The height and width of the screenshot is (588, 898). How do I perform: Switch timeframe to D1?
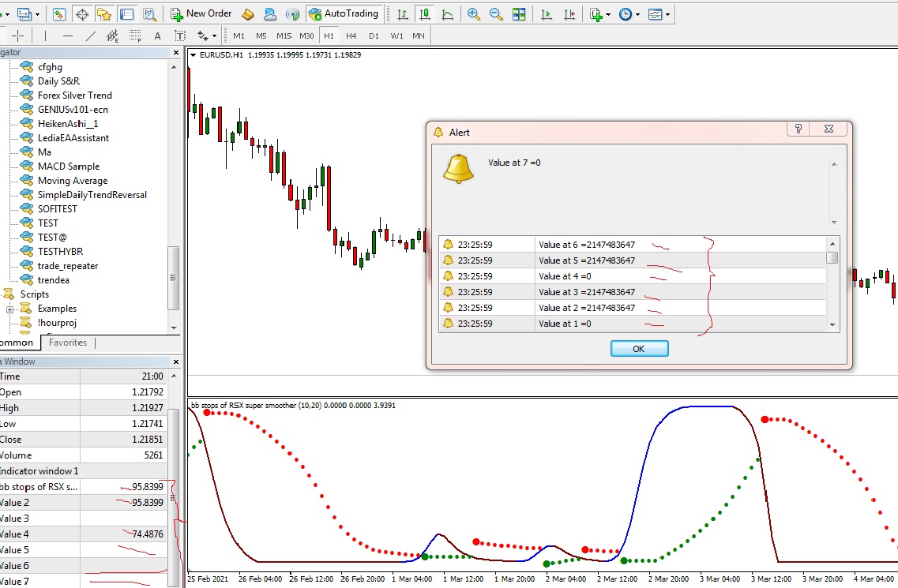(374, 36)
